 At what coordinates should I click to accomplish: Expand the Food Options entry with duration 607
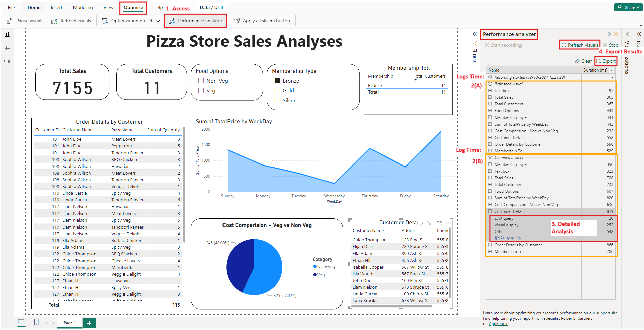[x=490, y=191]
